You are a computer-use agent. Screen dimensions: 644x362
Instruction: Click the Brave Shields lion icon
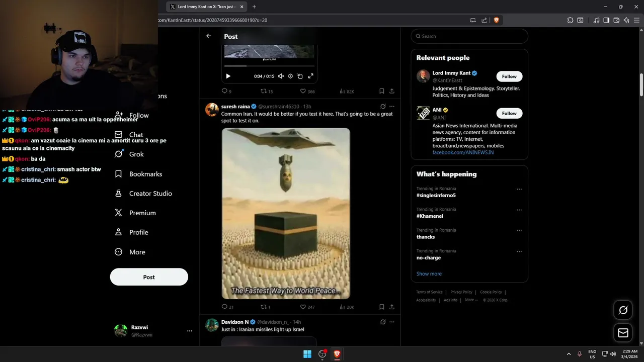pos(496,20)
